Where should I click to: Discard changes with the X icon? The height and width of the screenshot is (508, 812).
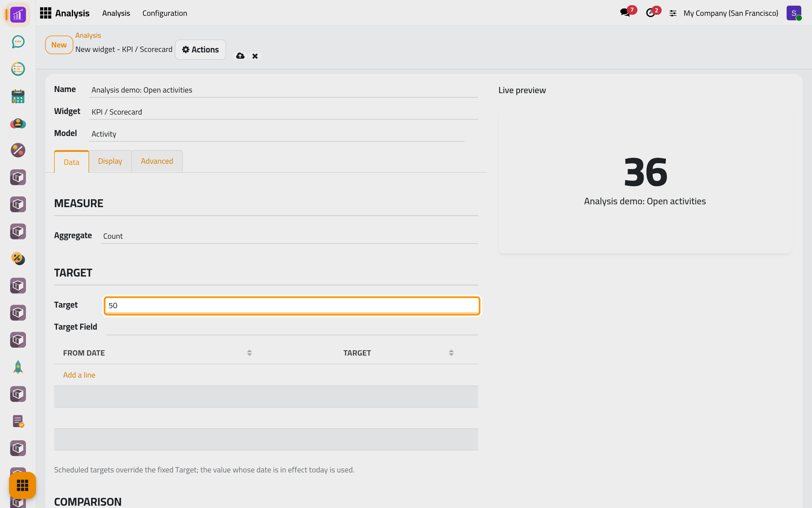[x=255, y=56]
